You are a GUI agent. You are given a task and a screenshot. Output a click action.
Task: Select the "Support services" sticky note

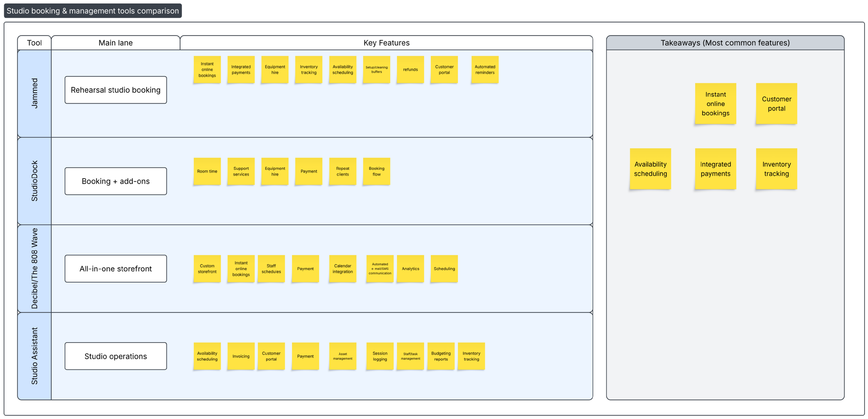coord(241,171)
